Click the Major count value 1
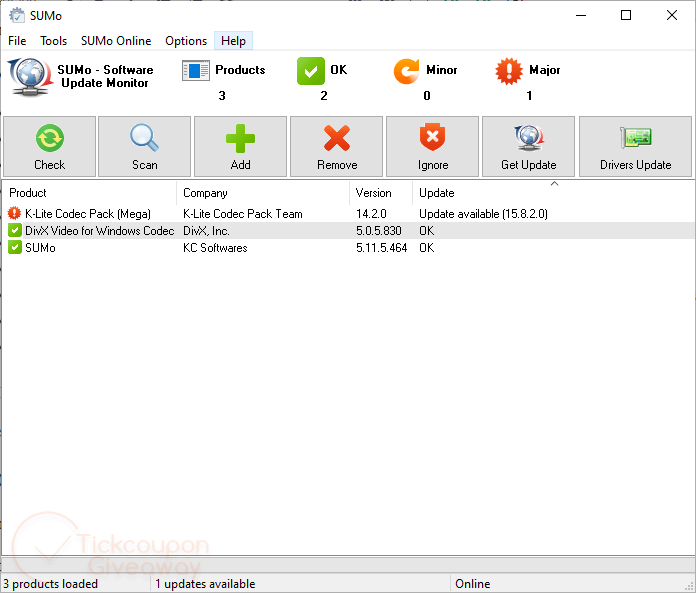The width and height of the screenshot is (696, 593). click(x=529, y=95)
